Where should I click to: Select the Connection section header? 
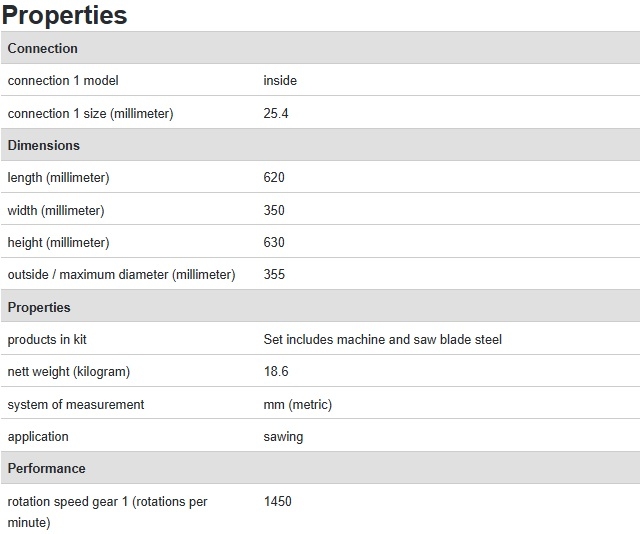pyautogui.click(x=320, y=48)
